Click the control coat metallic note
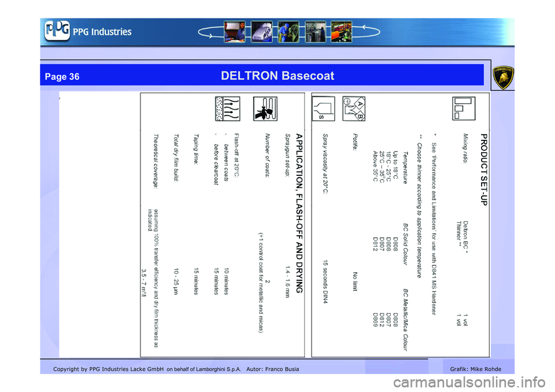This screenshot has width=555, height=392. (261, 282)
